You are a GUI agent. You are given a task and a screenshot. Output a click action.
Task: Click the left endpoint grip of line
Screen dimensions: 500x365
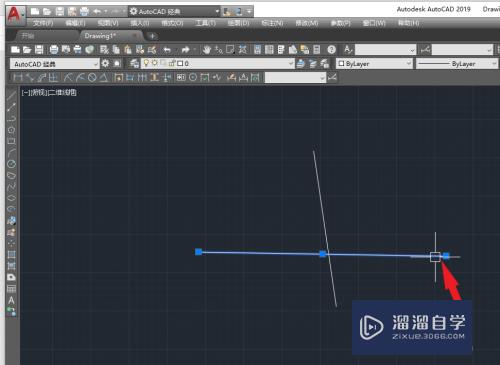pyautogui.click(x=199, y=252)
